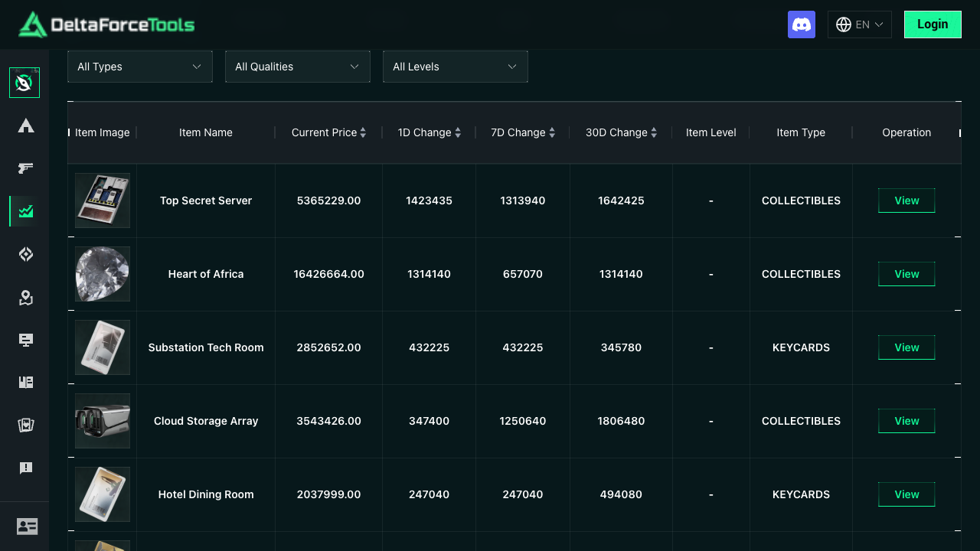This screenshot has width=980, height=551.
Task: Click the price 16426664.00
Action: click(x=328, y=274)
